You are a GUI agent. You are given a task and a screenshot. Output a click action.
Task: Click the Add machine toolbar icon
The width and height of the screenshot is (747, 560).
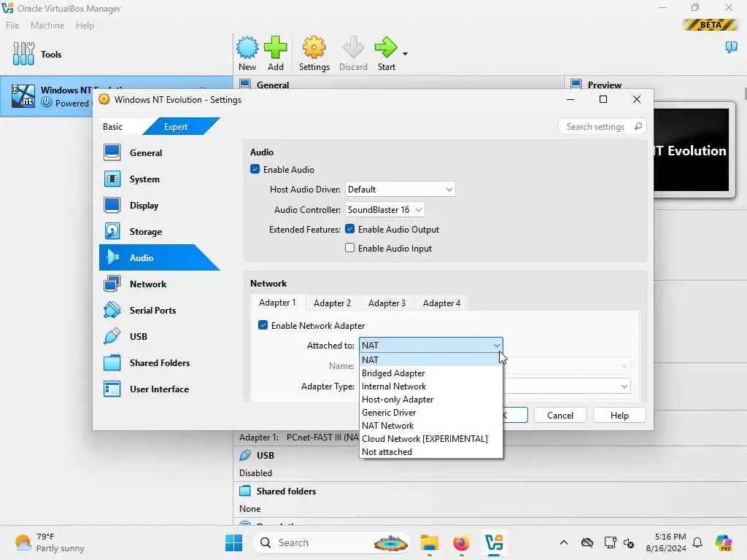tap(275, 53)
